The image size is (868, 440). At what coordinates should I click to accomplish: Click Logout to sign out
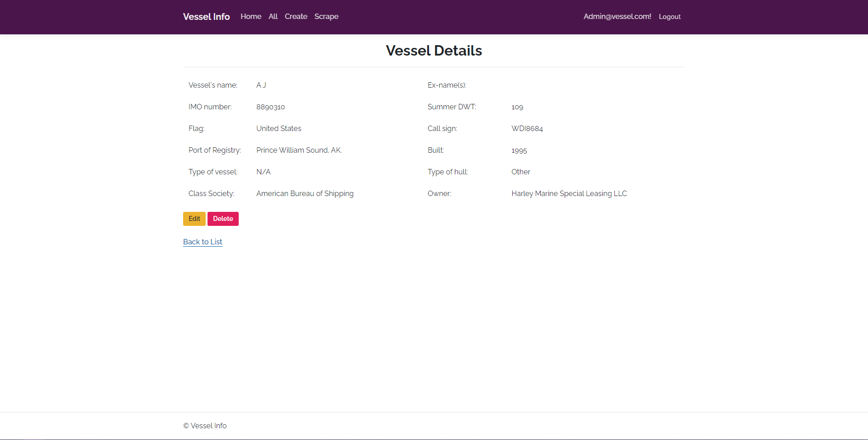point(670,17)
